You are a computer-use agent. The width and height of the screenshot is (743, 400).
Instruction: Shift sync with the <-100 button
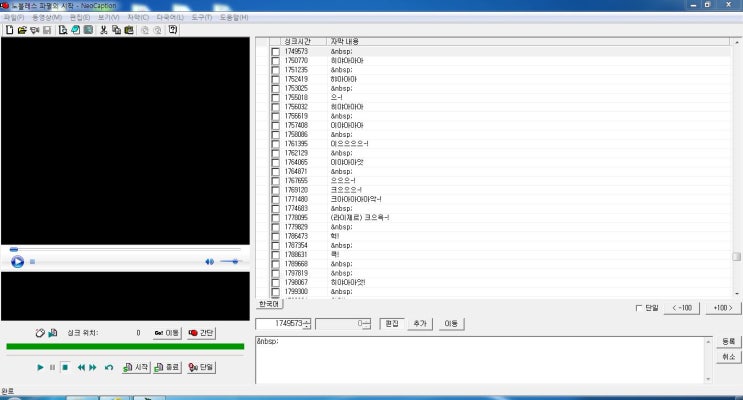click(682, 308)
